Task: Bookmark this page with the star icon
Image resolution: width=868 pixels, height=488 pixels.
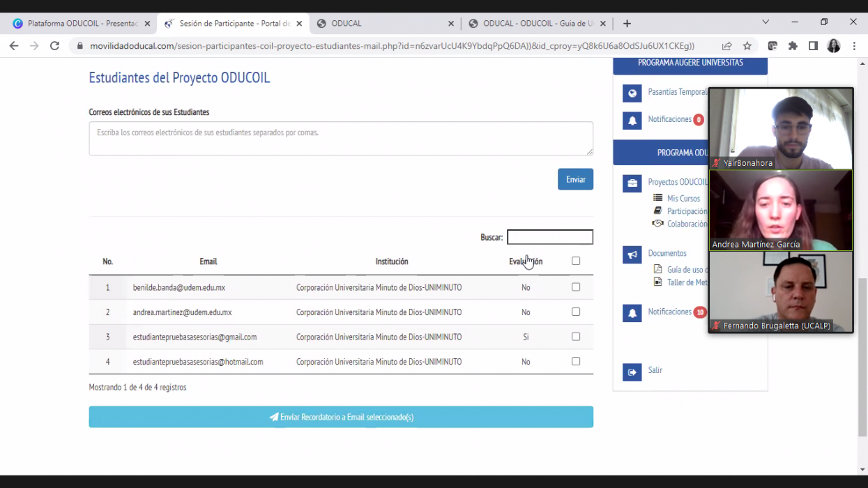Action: pos(747,46)
